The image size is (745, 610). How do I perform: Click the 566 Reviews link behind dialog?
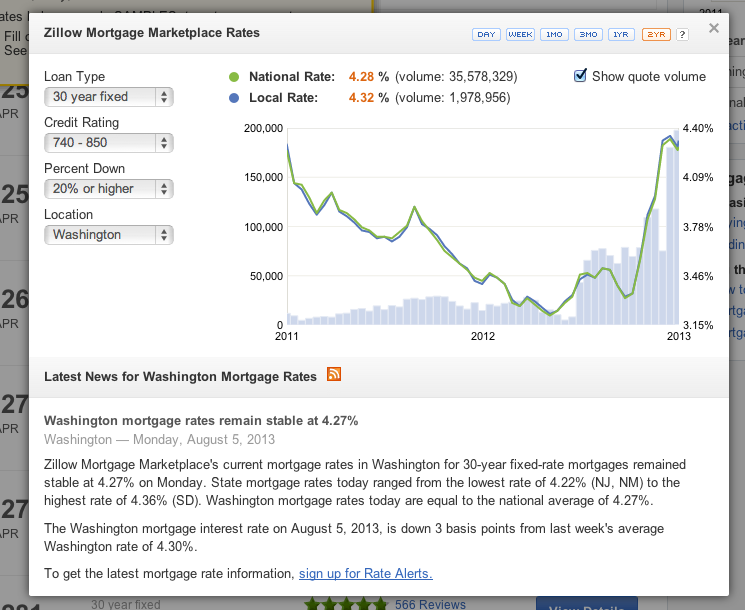(430, 604)
